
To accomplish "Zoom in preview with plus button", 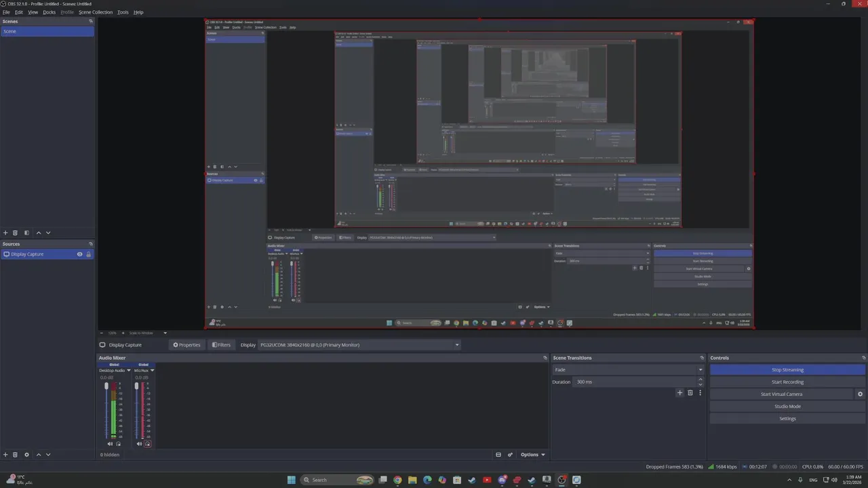I will click(123, 333).
